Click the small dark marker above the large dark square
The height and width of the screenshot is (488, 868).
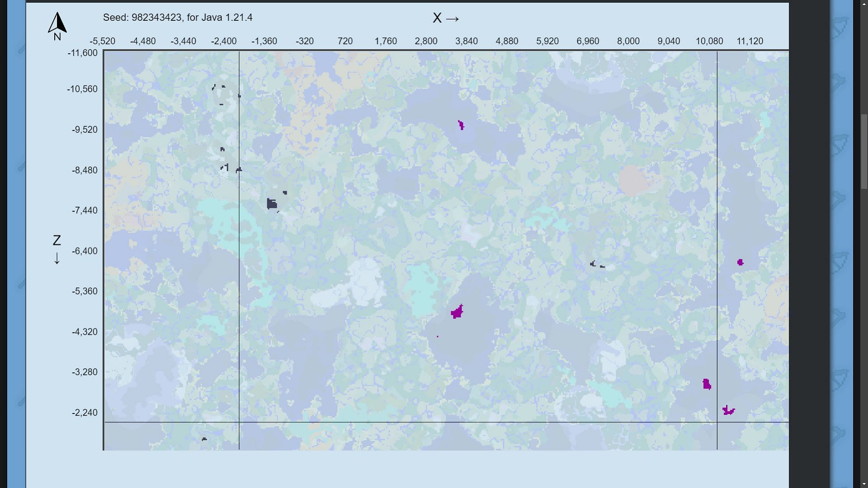pyautogui.click(x=285, y=192)
